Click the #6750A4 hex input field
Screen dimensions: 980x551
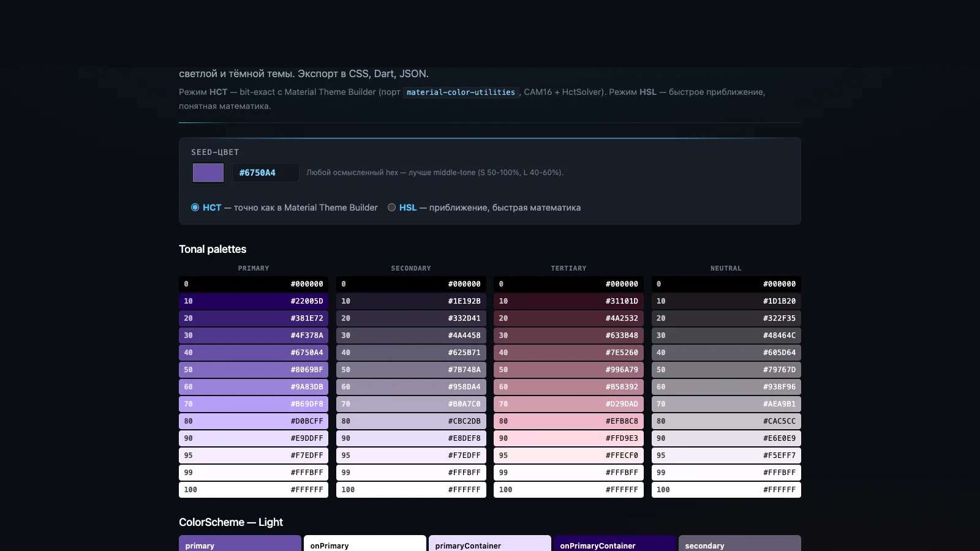tap(266, 173)
